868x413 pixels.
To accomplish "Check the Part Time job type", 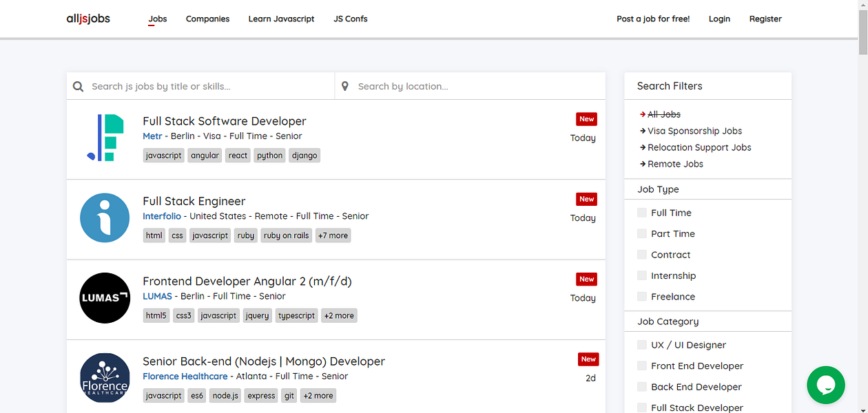I will [642, 233].
